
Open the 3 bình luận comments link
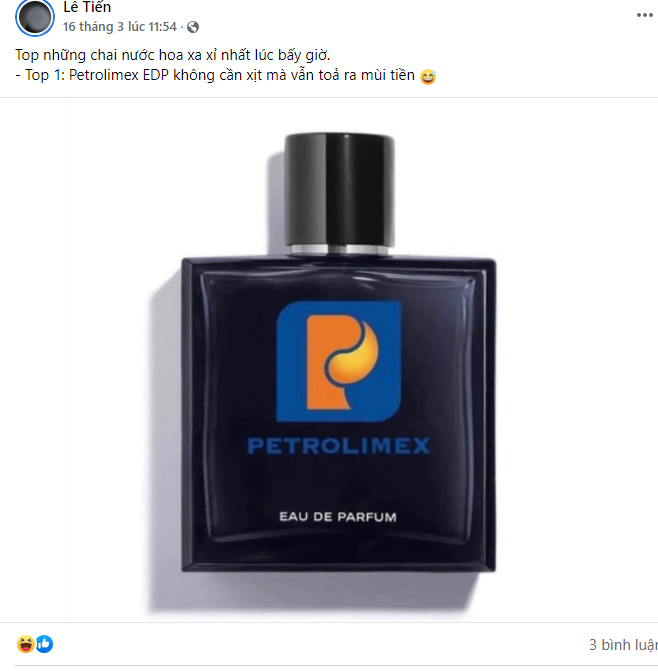pos(623,644)
